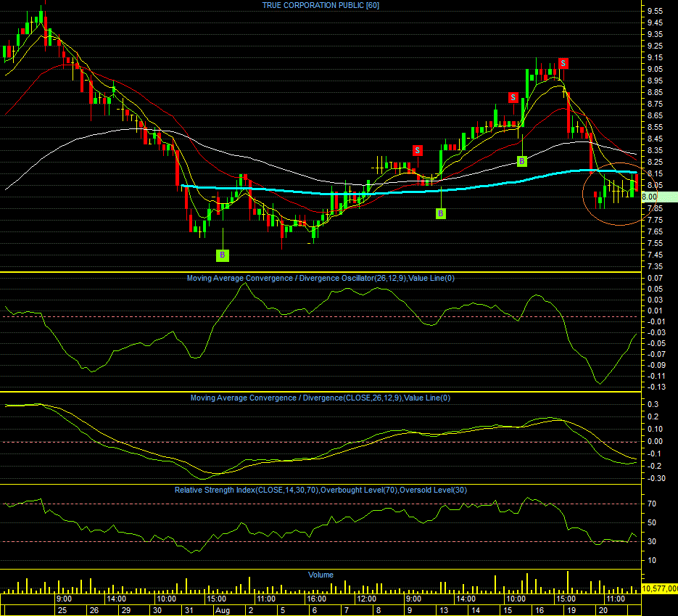Open the MACD Oscillator(26,12,9) indicator title

321,278
